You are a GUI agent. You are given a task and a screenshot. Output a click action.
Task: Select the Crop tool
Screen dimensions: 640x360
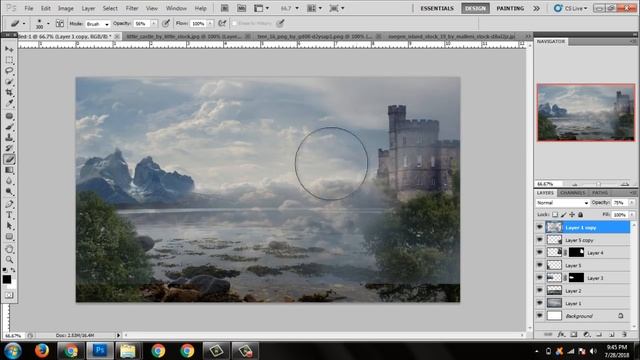click(9, 93)
